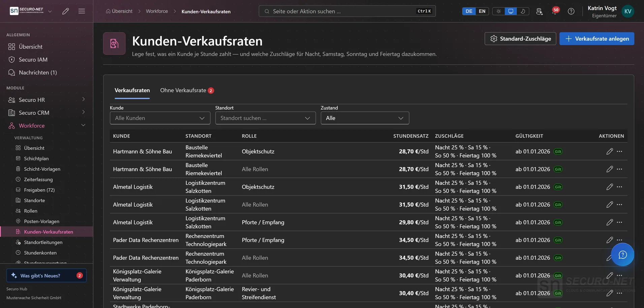Select the Verkaufsraten tab
The height and width of the screenshot is (308, 644).
pyautogui.click(x=132, y=90)
